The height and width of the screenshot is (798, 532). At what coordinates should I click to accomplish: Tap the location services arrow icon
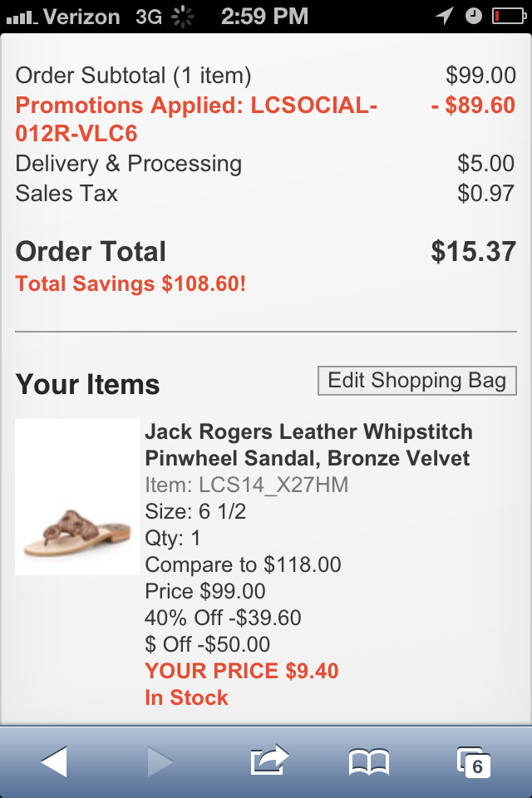pos(445,16)
